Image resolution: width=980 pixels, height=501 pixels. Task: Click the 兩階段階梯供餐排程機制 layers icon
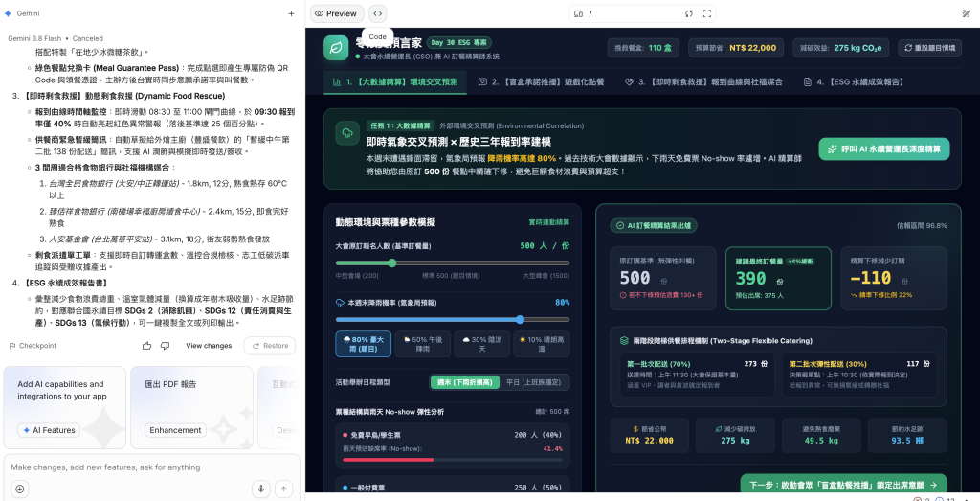coord(624,341)
